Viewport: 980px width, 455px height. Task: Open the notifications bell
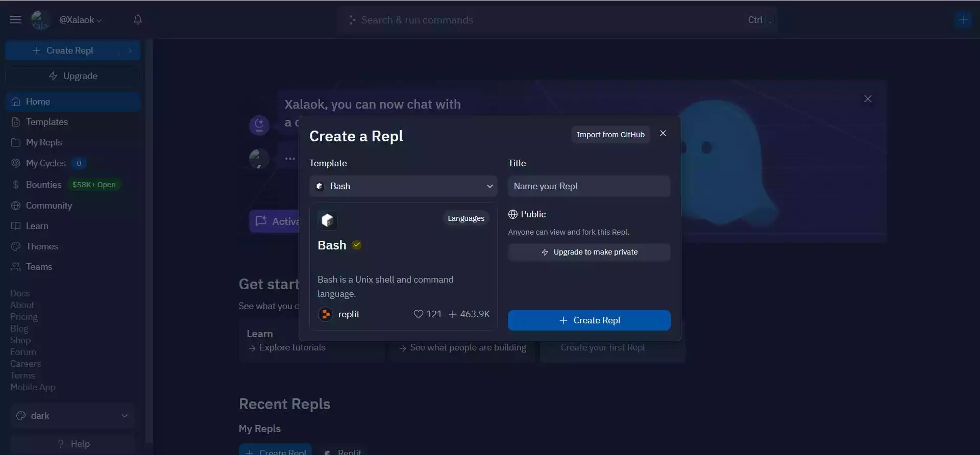pos(138,20)
